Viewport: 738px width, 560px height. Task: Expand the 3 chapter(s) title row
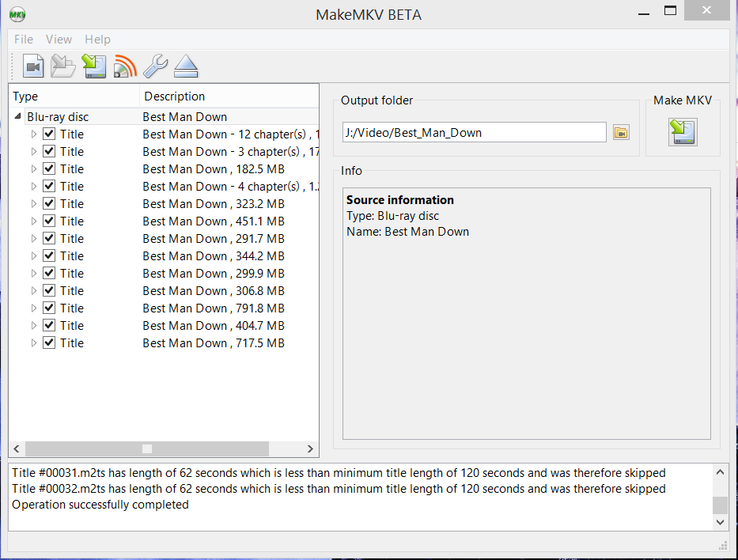point(33,152)
